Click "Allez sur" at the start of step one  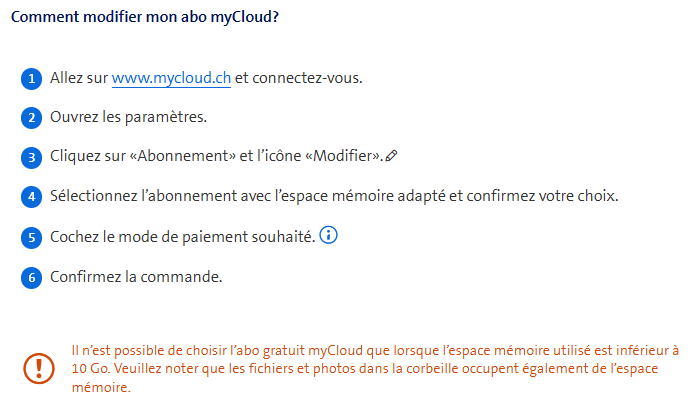pos(79,78)
